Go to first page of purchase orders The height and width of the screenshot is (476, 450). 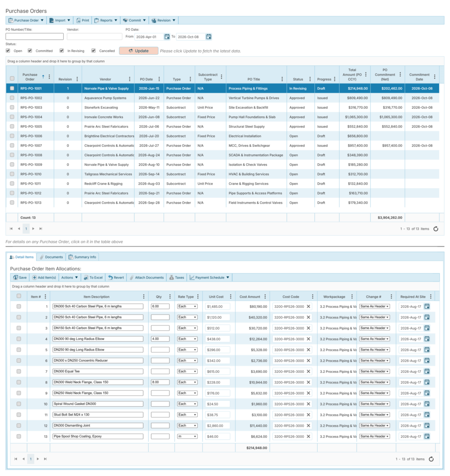click(x=11, y=229)
